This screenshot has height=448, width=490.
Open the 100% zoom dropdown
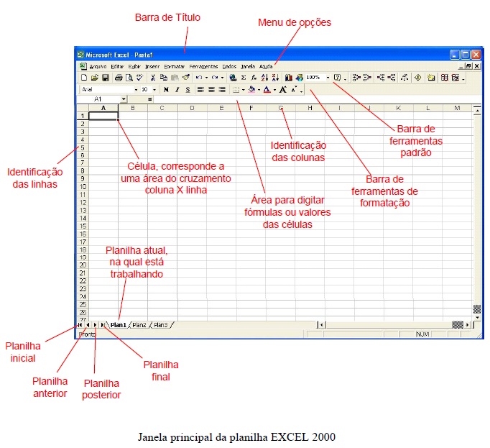coord(328,78)
